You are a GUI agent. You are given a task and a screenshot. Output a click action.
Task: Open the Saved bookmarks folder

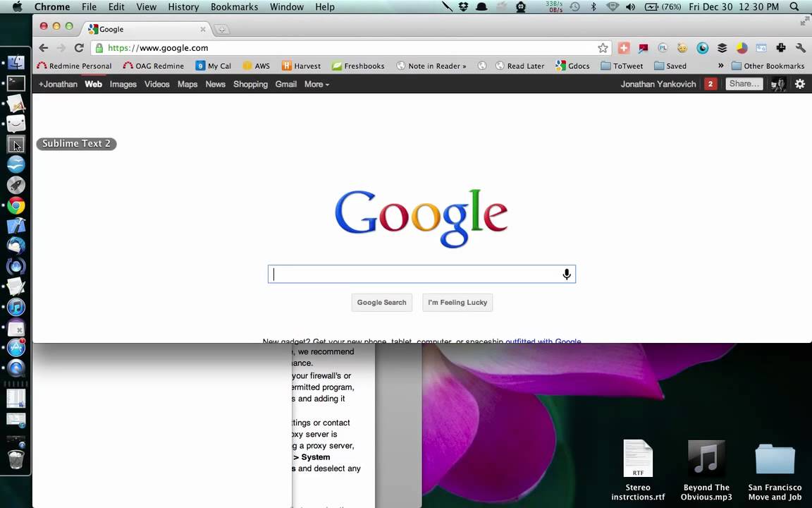click(670, 66)
